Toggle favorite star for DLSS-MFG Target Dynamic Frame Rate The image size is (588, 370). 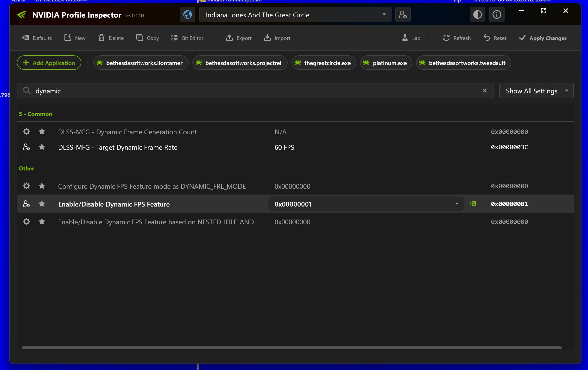pos(42,147)
